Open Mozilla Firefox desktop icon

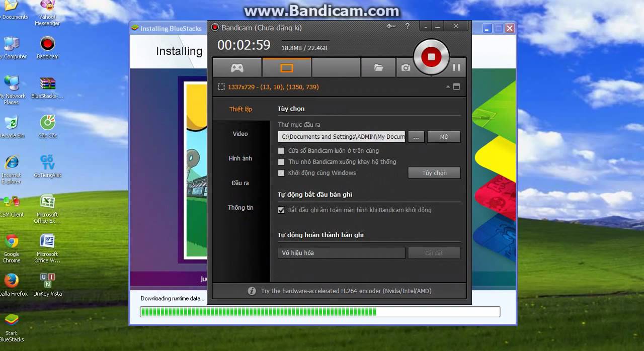tap(12, 285)
